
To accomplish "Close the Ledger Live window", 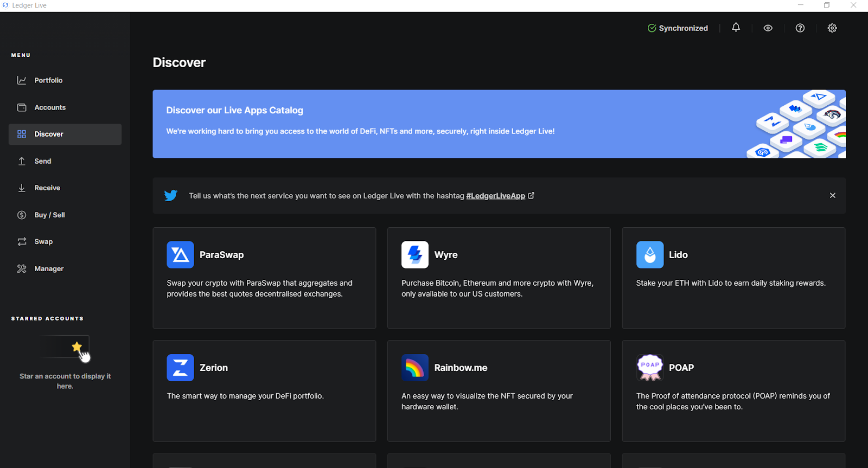I will [853, 5].
